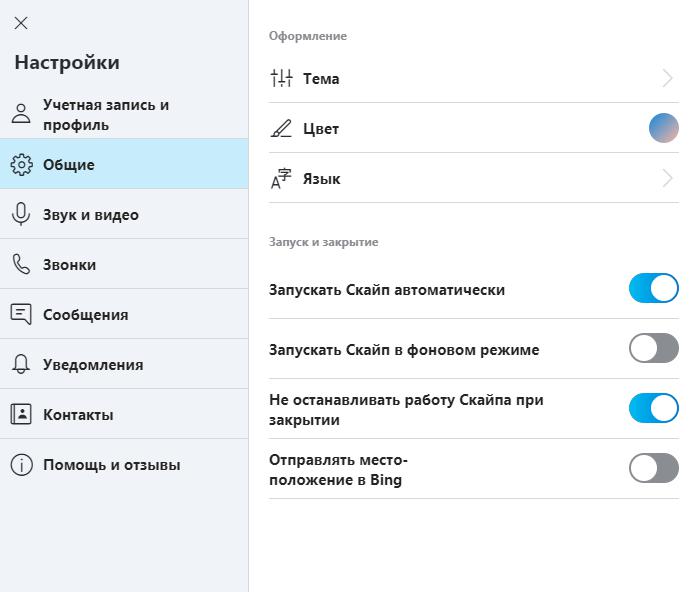Click the bell icon for Уведомления
Image resolution: width=698 pixels, height=592 pixels.
pyautogui.click(x=21, y=364)
